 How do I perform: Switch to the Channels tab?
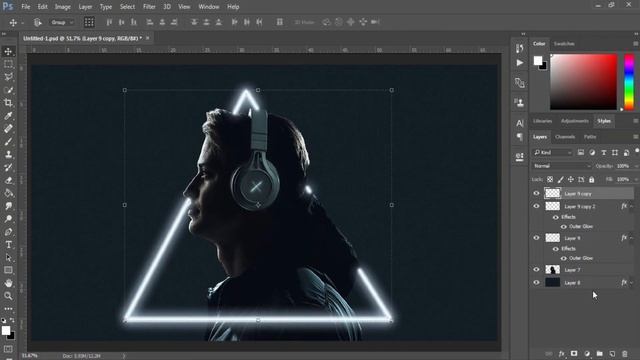565,137
